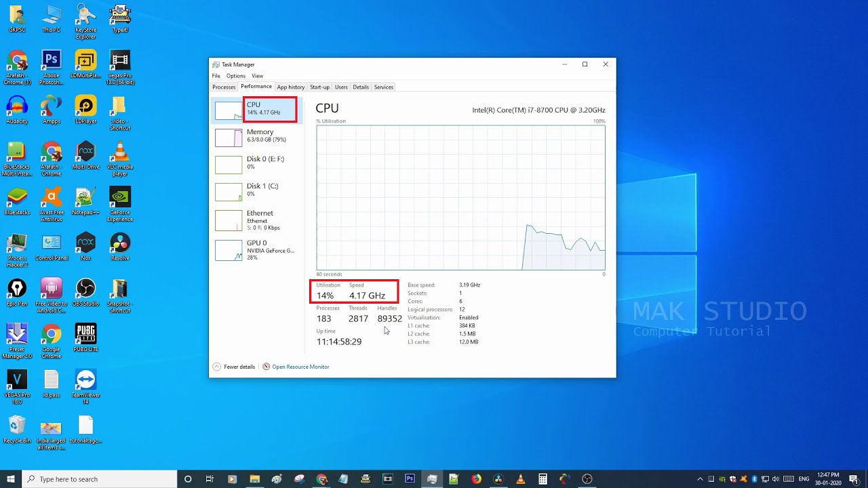The height and width of the screenshot is (488, 868).
Task: Select GPU 0 NVIDIA GeForce resource
Action: (256, 250)
